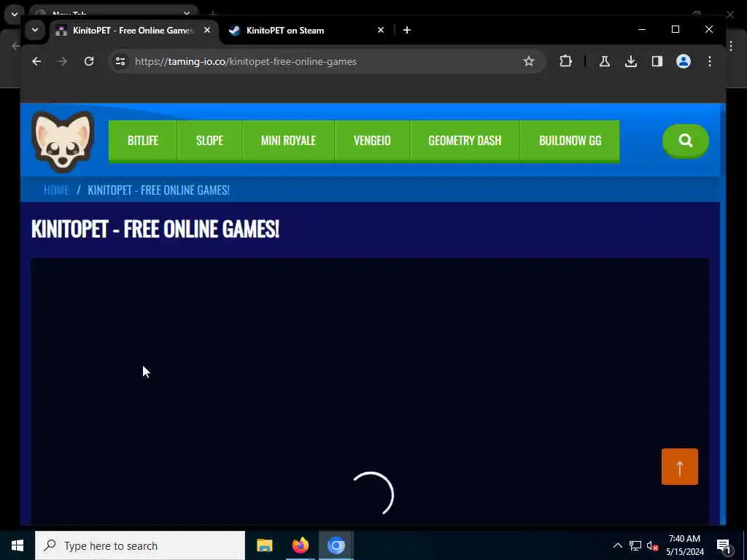
Task: Toggle the side panel icon
Action: point(657,61)
